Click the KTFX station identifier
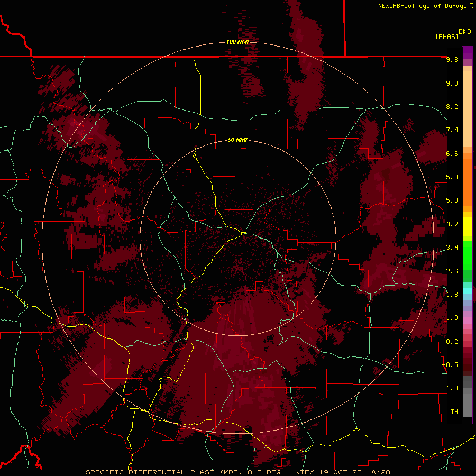The image size is (476, 476). 305,472
